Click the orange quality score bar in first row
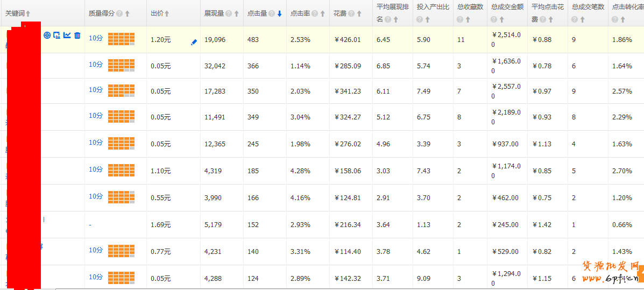Image resolution: width=644 pixels, height=290 pixels. pos(121,39)
